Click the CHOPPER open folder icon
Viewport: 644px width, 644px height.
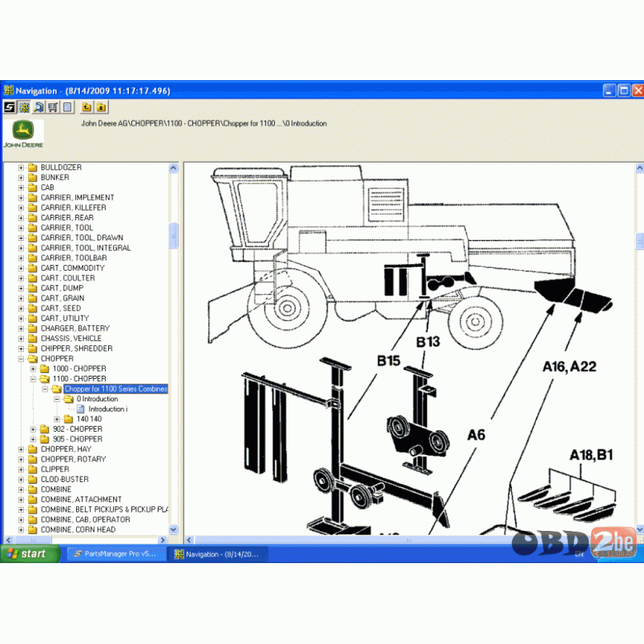[32, 359]
